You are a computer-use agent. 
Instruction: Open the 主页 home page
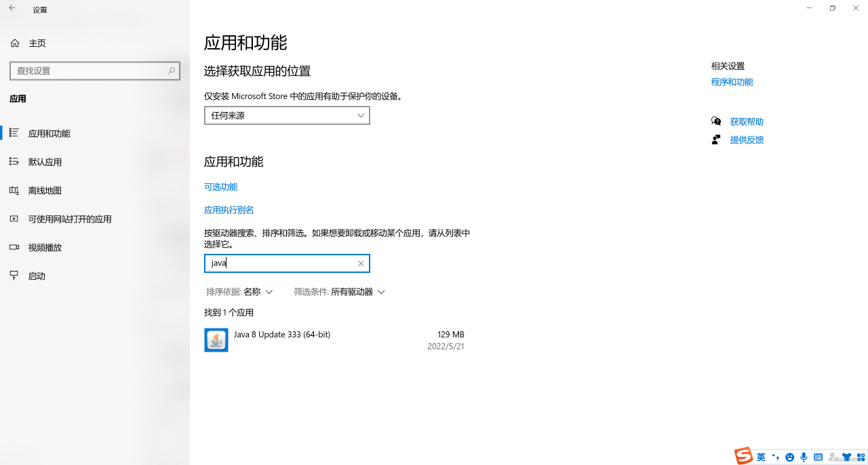(x=37, y=43)
